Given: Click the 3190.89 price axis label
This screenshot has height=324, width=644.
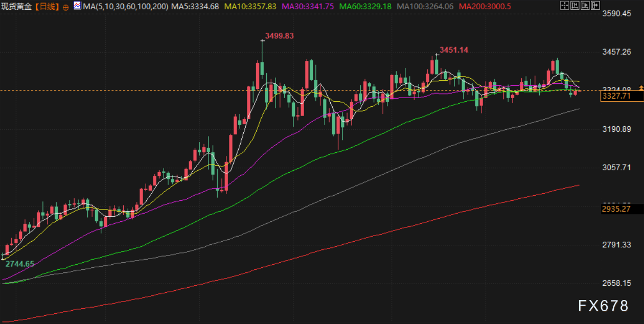Looking at the screenshot, I should (x=616, y=129).
